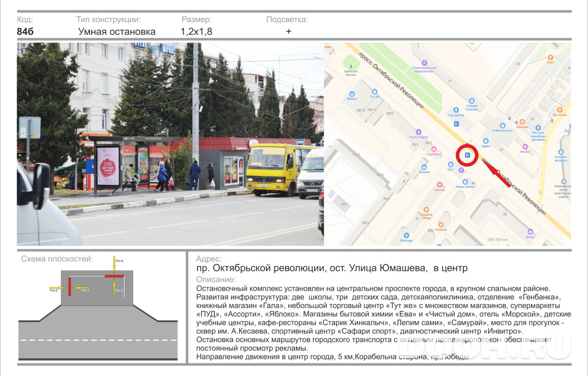Click the Тип конструкции: label
Image resolution: width=588 pixels, height=376 pixels.
tap(108, 20)
